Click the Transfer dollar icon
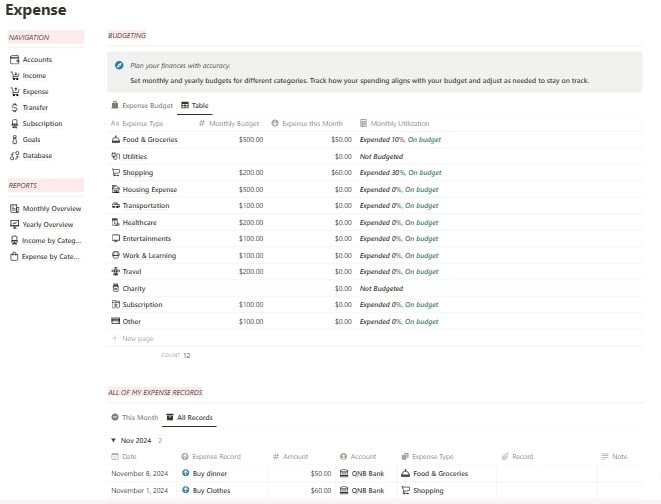Image resolution: width=661 pixels, height=504 pixels. pos(13,108)
